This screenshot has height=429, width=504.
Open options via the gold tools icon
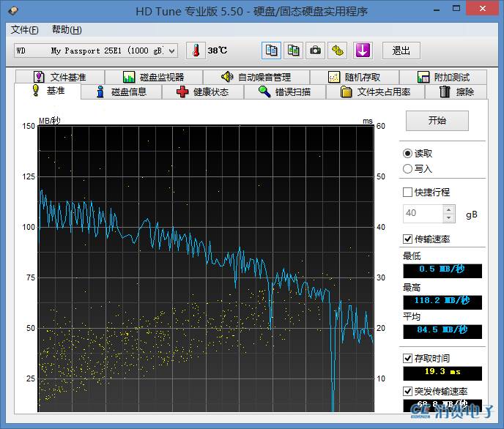click(338, 51)
